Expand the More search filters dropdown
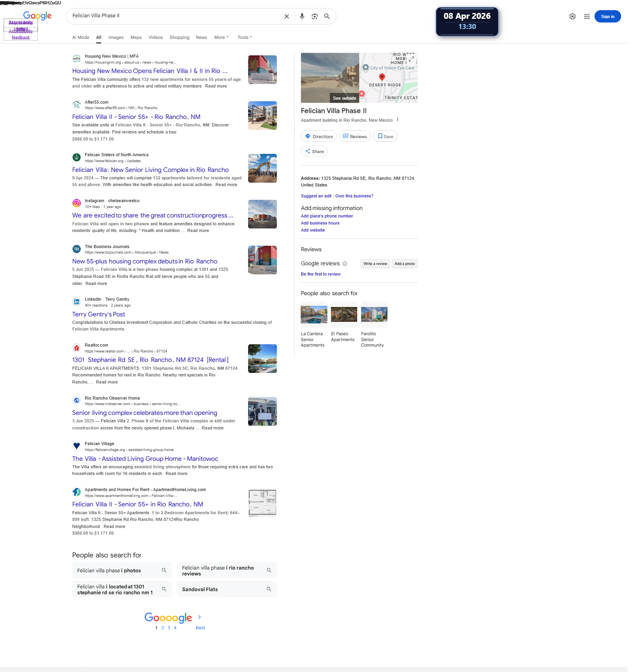This screenshot has height=672, width=632. pos(221,37)
